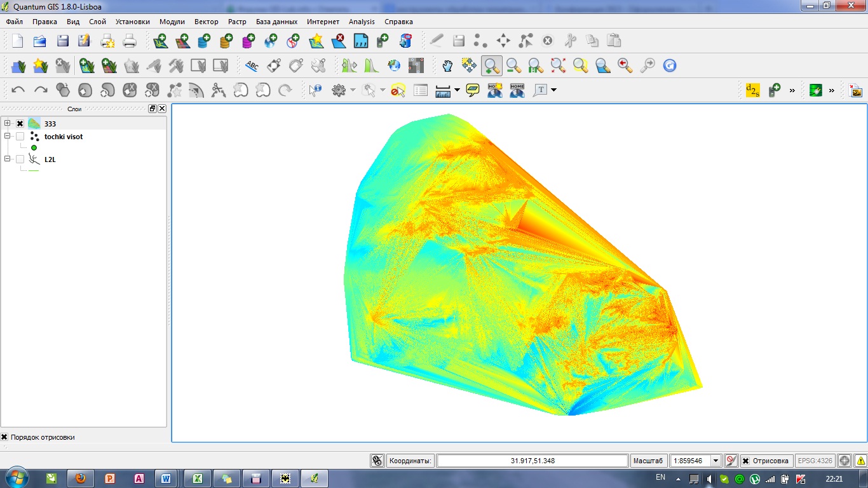Click the EPSG:4326 CRS button
This screenshot has width=868, height=488.
[815, 461]
